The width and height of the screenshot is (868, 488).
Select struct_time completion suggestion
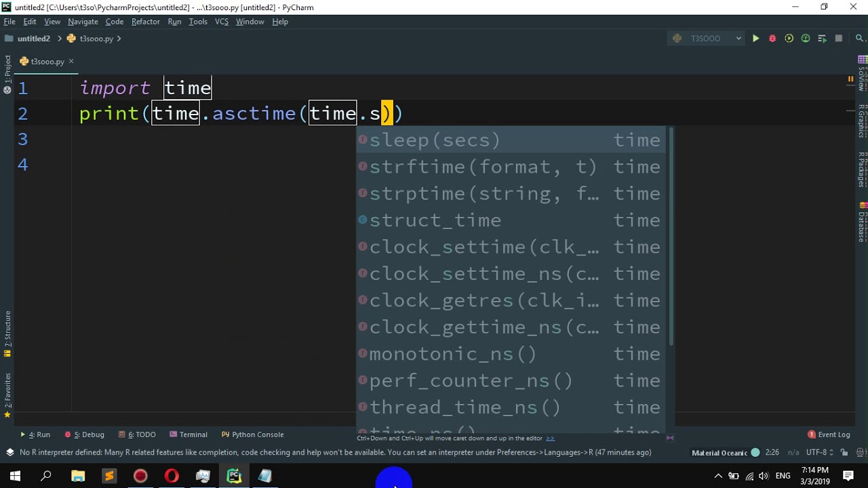coord(510,220)
